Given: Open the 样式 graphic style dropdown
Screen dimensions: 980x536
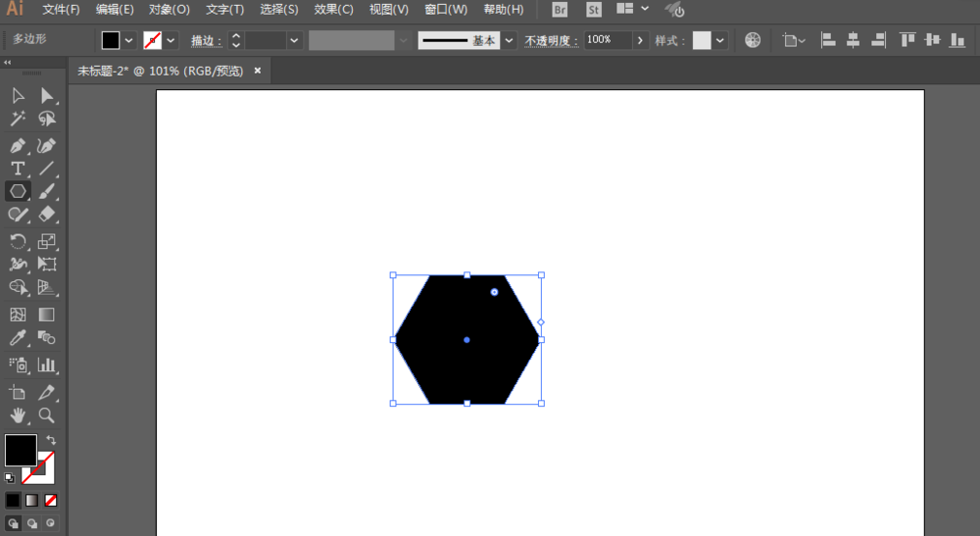Looking at the screenshot, I should coord(721,40).
